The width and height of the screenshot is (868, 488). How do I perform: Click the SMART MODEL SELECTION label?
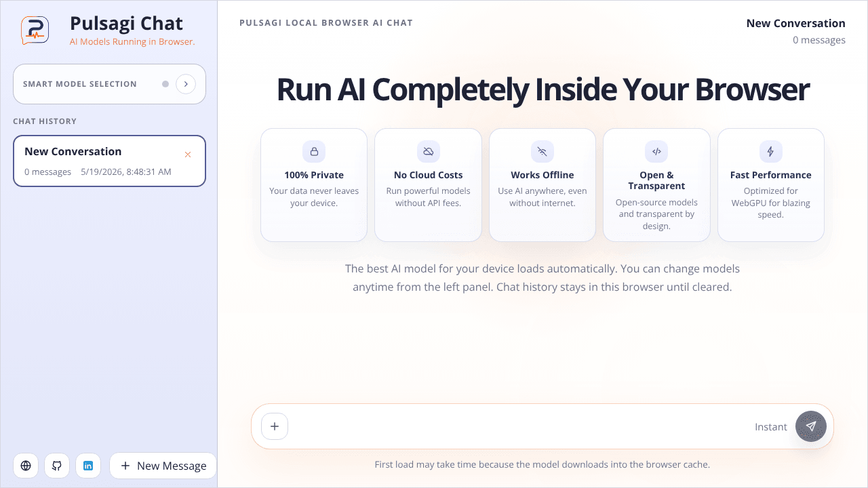coord(80,84)
